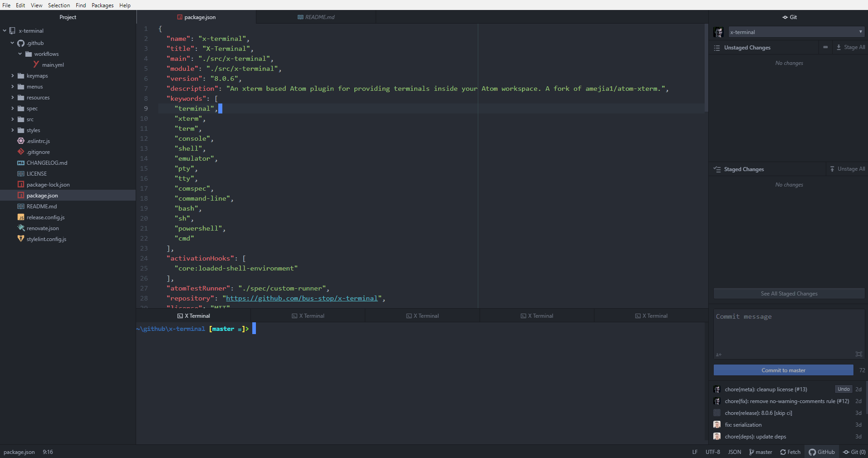Click See All Staged Changes button
This screenshot has height=458, width=868.
(789, 294)
